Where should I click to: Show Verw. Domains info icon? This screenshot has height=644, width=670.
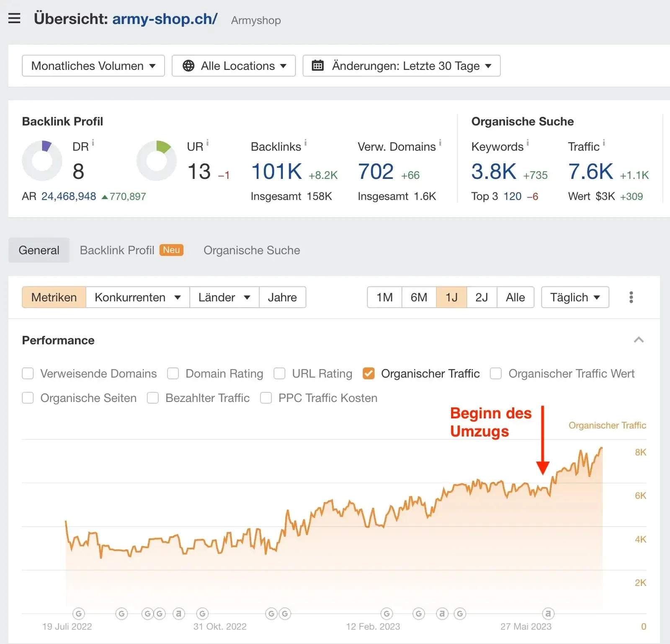(440, 143)
